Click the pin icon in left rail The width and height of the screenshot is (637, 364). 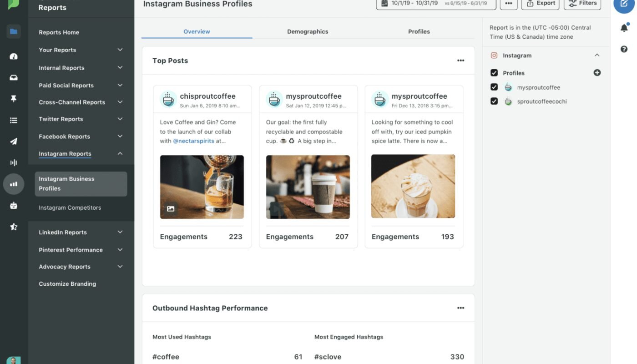click(14, 99)
